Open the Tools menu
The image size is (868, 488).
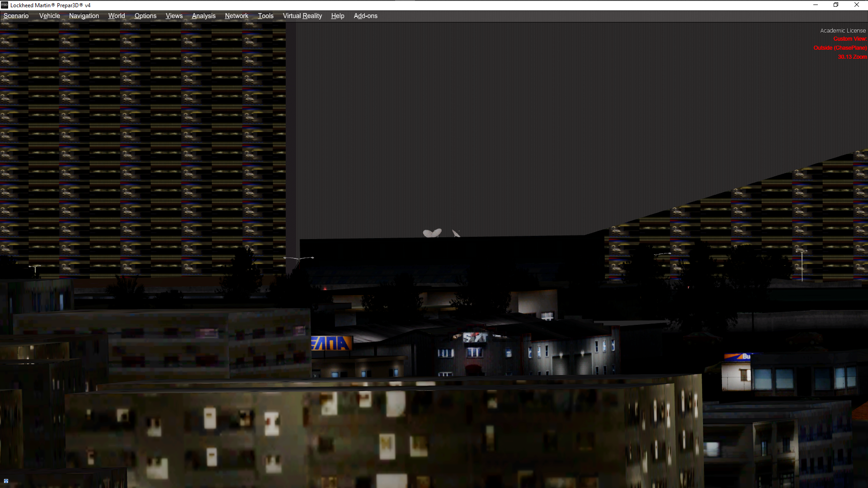coord(265,16)
